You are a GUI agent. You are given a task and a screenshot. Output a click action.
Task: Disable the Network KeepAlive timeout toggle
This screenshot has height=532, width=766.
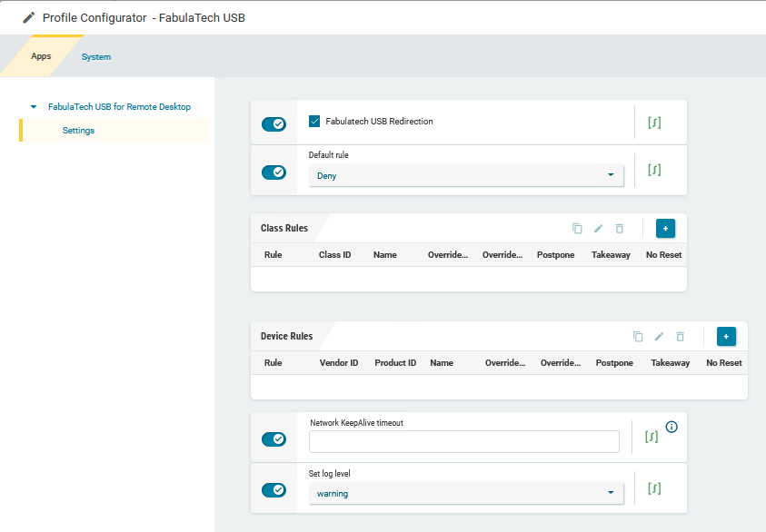pyautogui.click(x=274, y=438)
